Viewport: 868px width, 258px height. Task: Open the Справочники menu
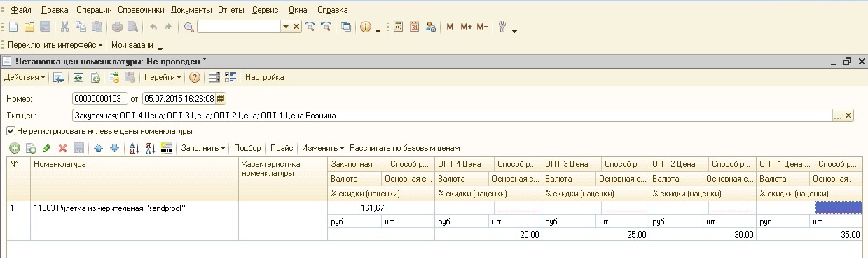tap(141, 11)
